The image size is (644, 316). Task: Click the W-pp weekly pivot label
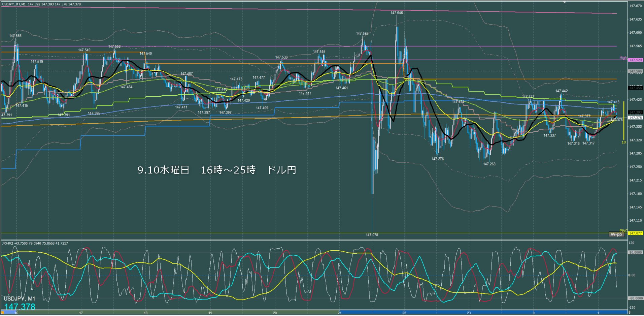coord(616,234)
